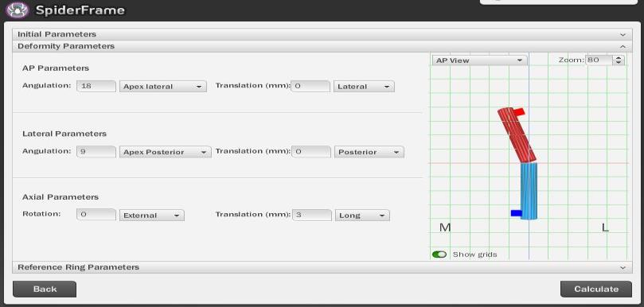The width and height of the screenshot is (644, 307).
Task: Increase zoom with the up stepper arrow
Action: [619, 58]
